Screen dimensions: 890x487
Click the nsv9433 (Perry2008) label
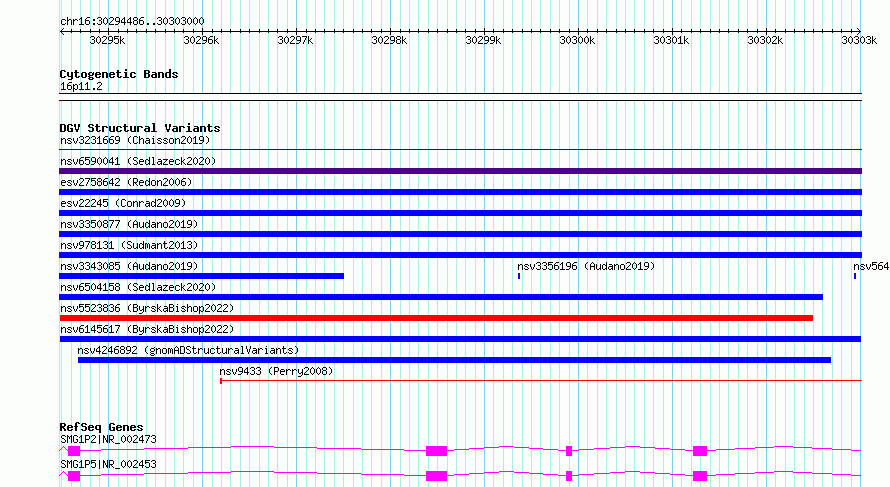tap(276, 371)
